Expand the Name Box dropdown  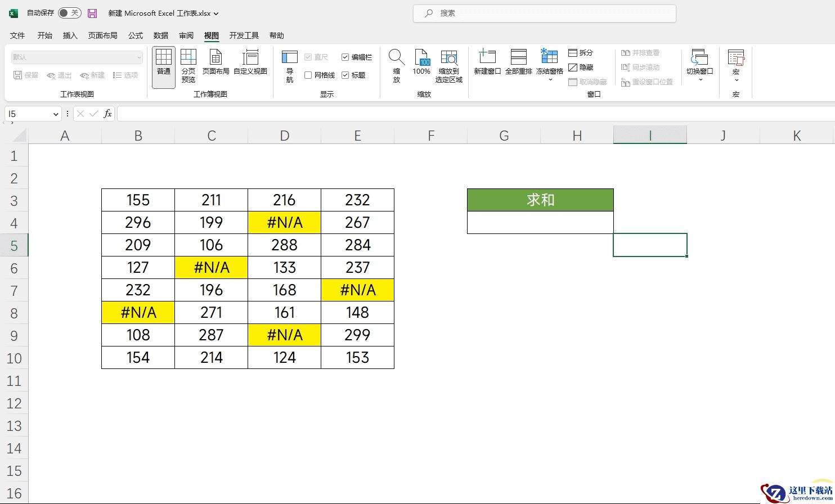click(56, 114)
